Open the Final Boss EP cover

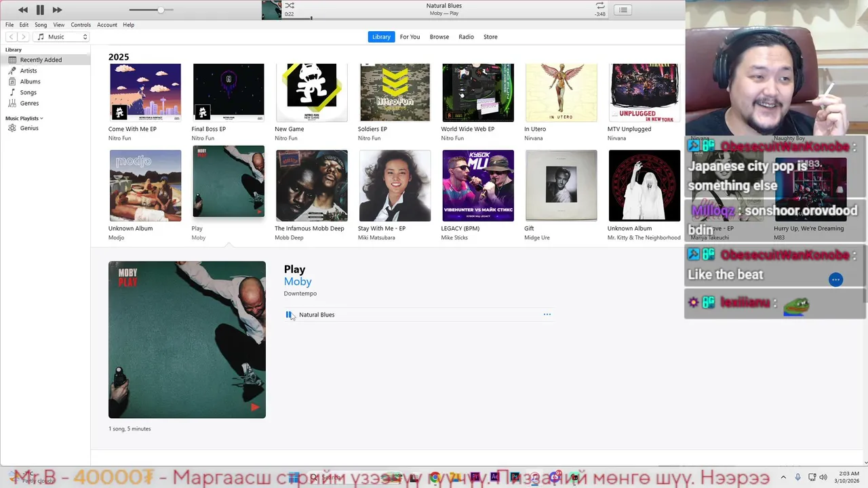[x=229, y=92]
